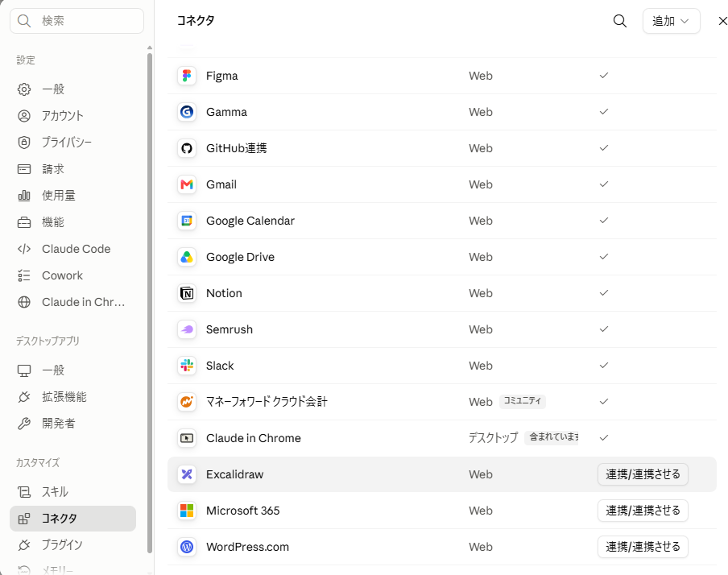Screen dimensions: 728x575
Task: Click the Slack icon
Action: point(187,366)
